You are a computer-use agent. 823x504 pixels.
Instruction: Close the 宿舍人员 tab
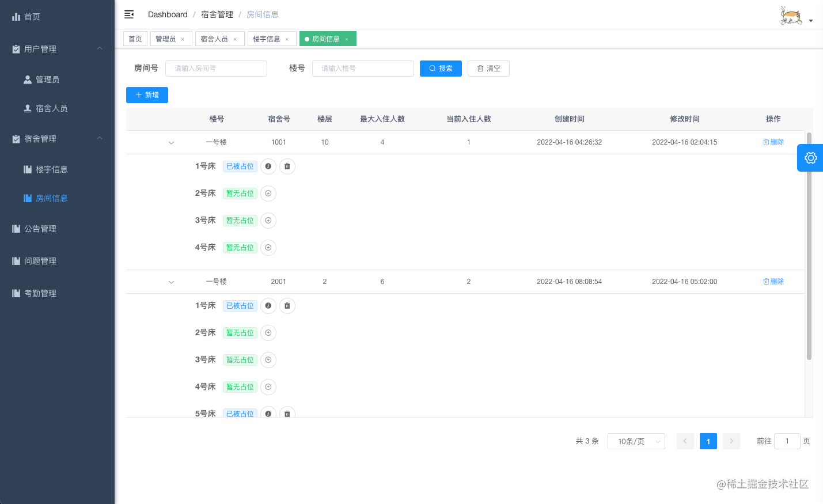pyautogui.click(x=235, y=39)
